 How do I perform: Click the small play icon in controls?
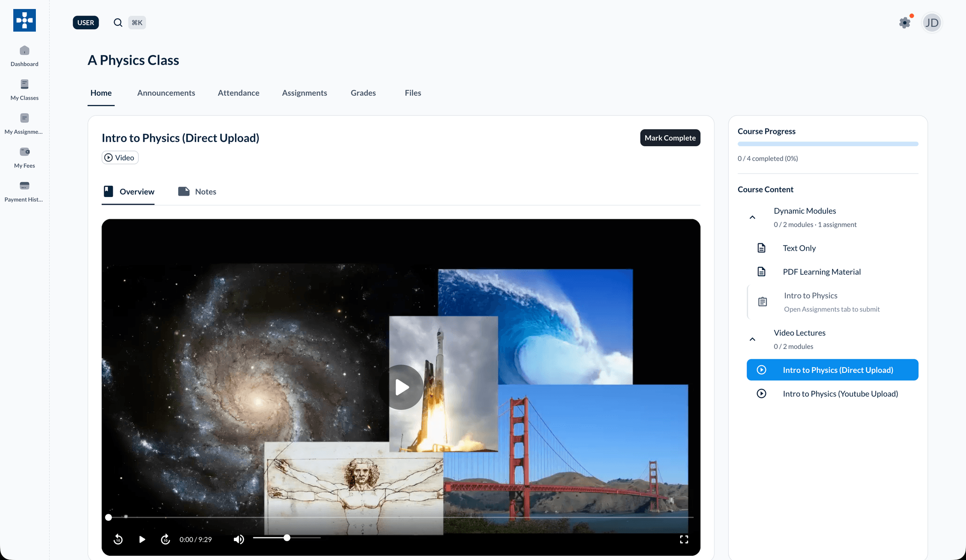(x=142, y=539)
